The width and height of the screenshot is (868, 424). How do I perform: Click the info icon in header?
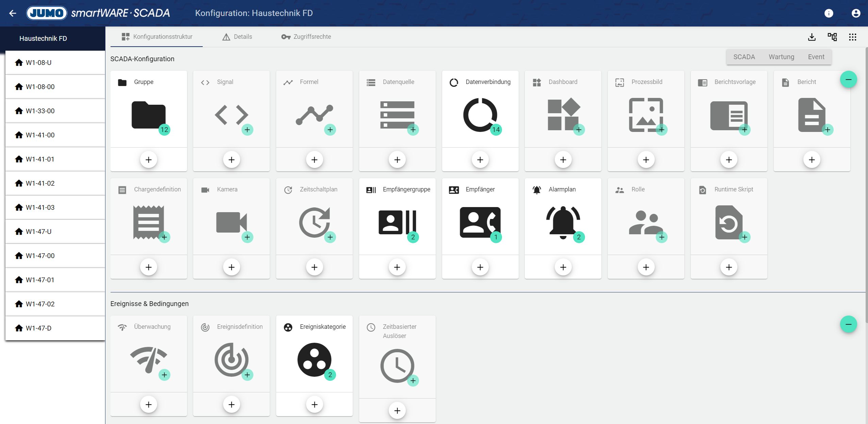click(829, 13)
